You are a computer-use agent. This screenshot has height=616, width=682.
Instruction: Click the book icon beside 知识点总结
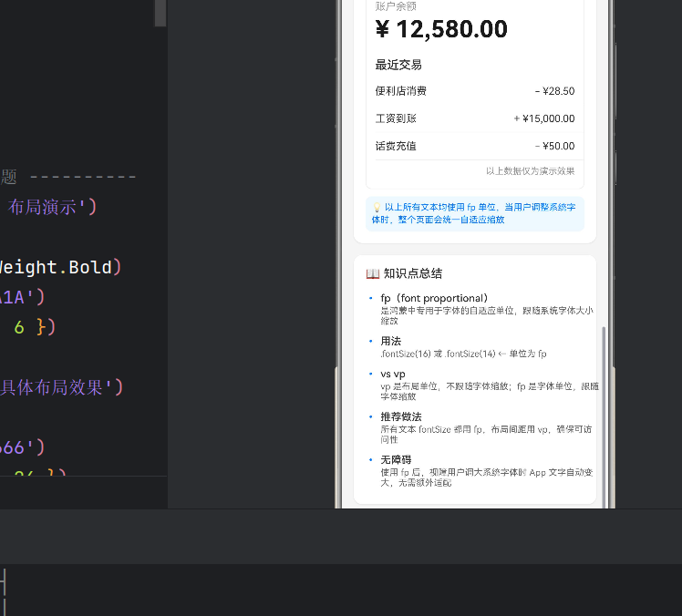coord(373,273)
